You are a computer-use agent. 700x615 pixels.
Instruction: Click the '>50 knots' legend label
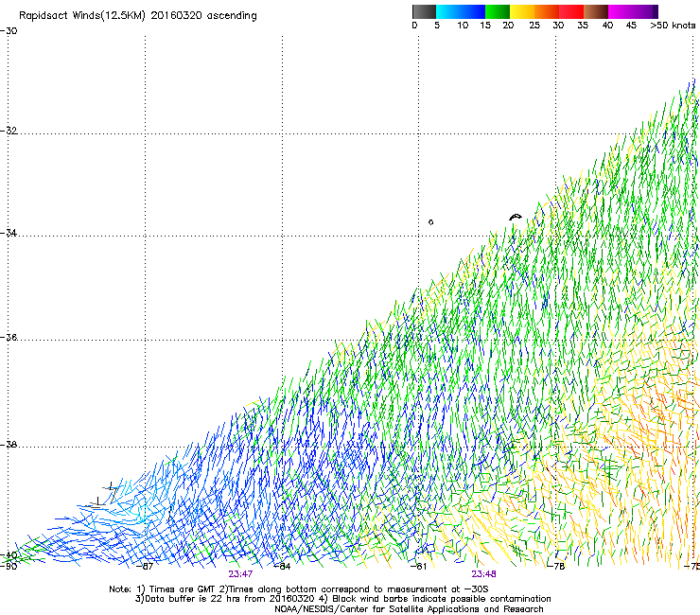click(673, 25)
